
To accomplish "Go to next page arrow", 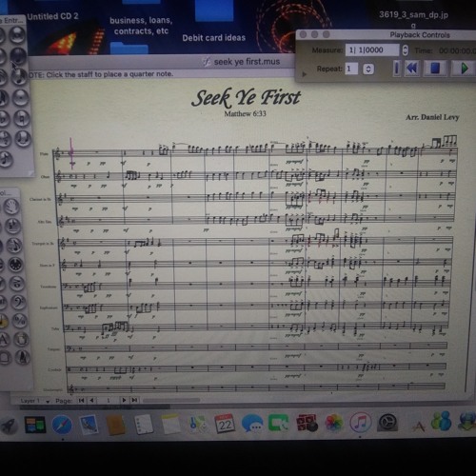I will [124, 401].
